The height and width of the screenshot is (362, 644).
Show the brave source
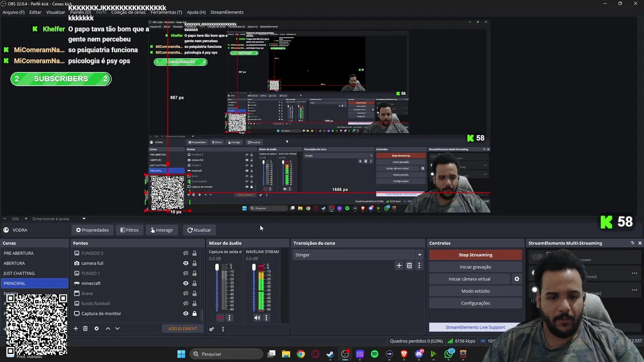click(186, 294)
